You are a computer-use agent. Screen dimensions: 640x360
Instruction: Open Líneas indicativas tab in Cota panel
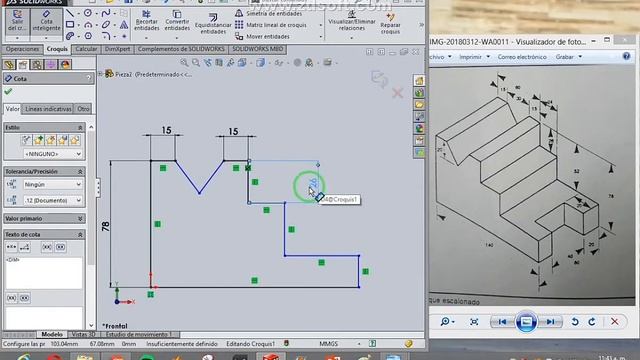[x=48, y=109]
